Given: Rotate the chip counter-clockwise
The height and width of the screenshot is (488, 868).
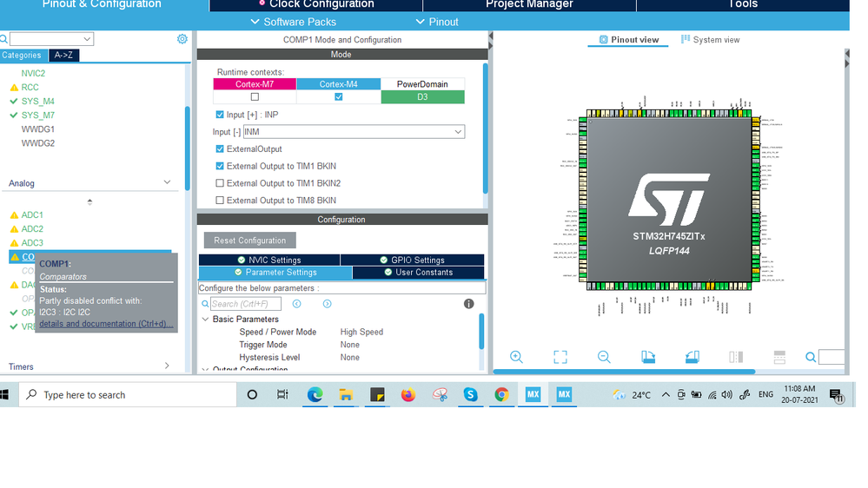Looking at the screenshot, I should pos(692,357).
